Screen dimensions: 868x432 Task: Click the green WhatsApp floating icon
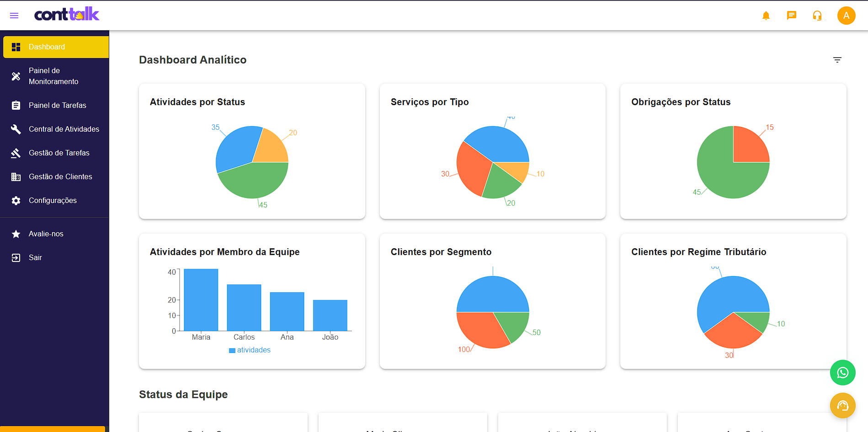pos(842,373)
